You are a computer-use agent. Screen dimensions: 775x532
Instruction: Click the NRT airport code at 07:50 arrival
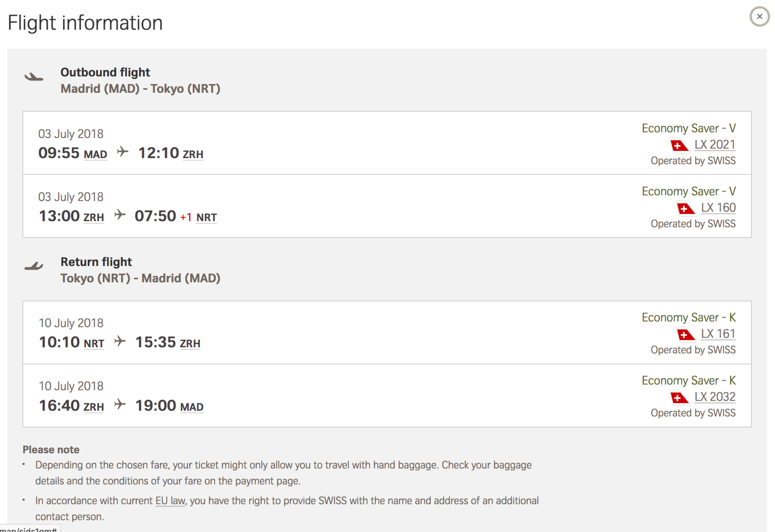click(x=207, y=217)
